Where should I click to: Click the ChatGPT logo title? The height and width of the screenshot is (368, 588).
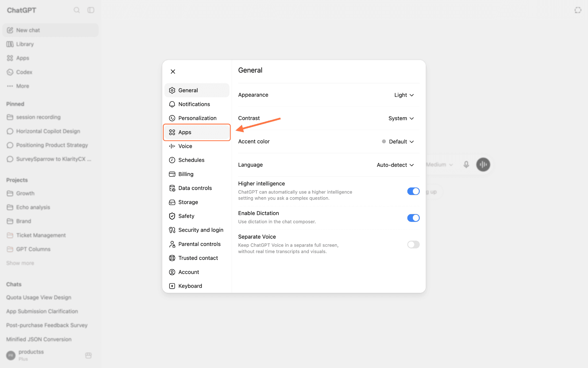pyautogui.click(x=22, y=10)
